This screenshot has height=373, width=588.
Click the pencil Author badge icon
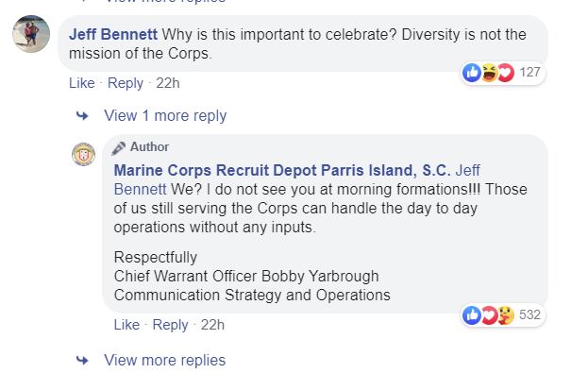click(119, 148)
